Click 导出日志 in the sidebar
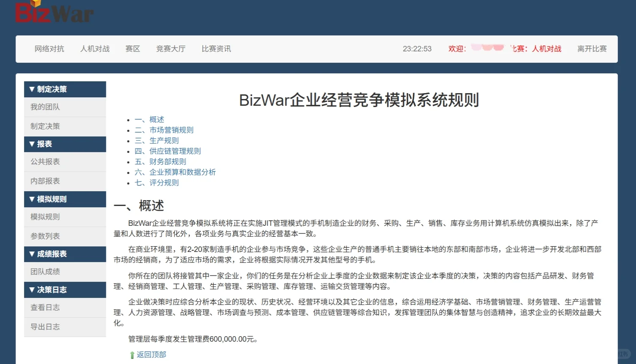Image resolution: width=636 pixels, height=364 pixels. click(x=65, y=327)
